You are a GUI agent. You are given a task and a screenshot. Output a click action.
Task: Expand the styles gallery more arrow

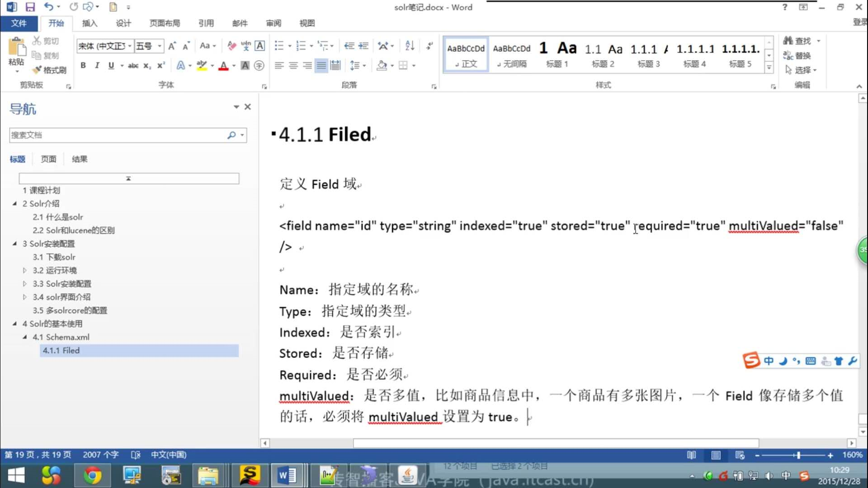pyautogui.click(x=769, y=68)
